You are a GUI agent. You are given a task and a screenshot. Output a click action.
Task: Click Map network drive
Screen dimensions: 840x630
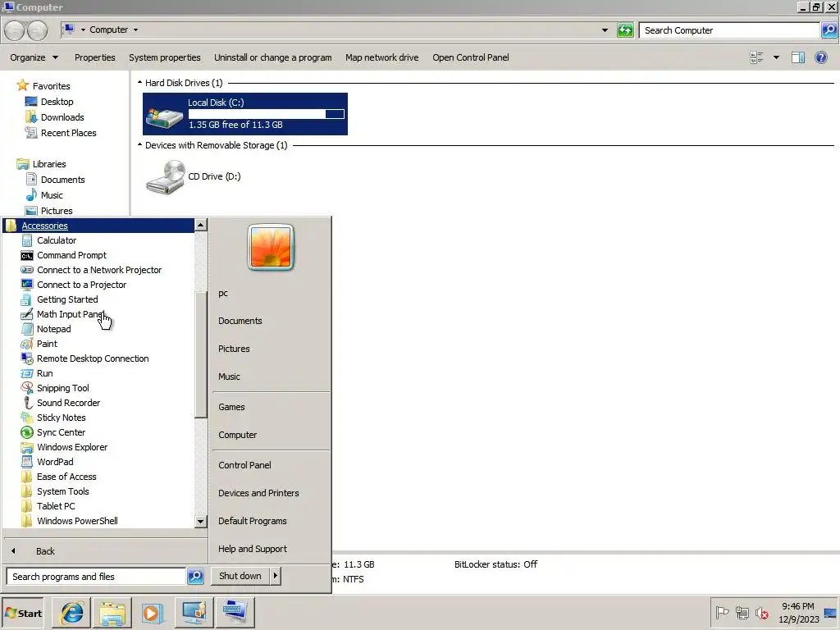click(x=382, y=57)
